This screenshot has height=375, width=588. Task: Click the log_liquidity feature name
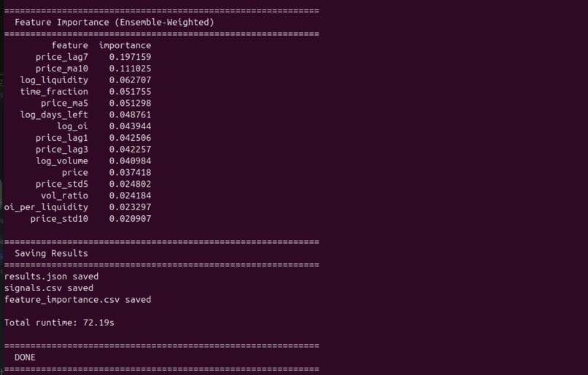(54, 80)
